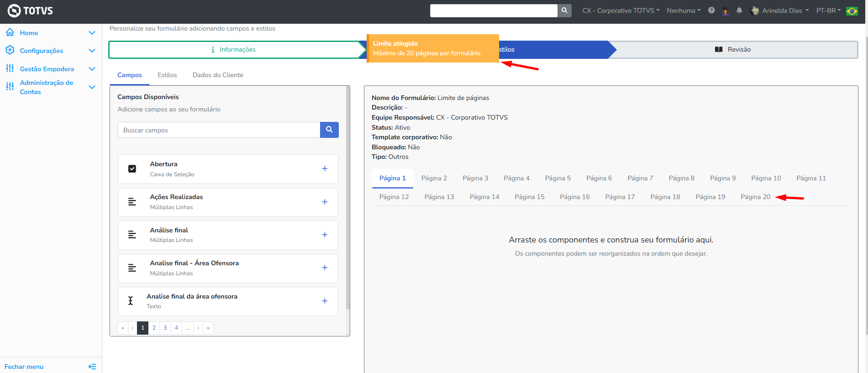This screenshot has width=868, height=373.
Task: Expand the Configurações menu chevron
Action: coord(92,51)
